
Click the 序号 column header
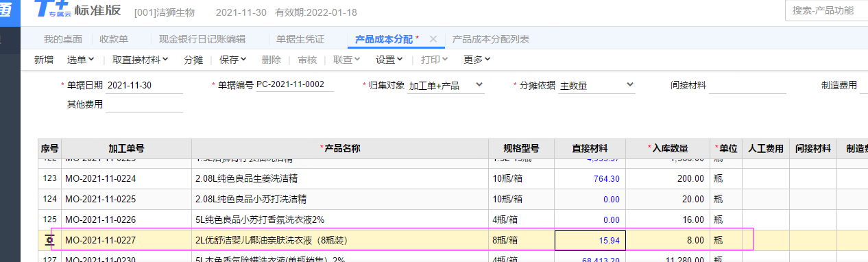pos(49,149)
